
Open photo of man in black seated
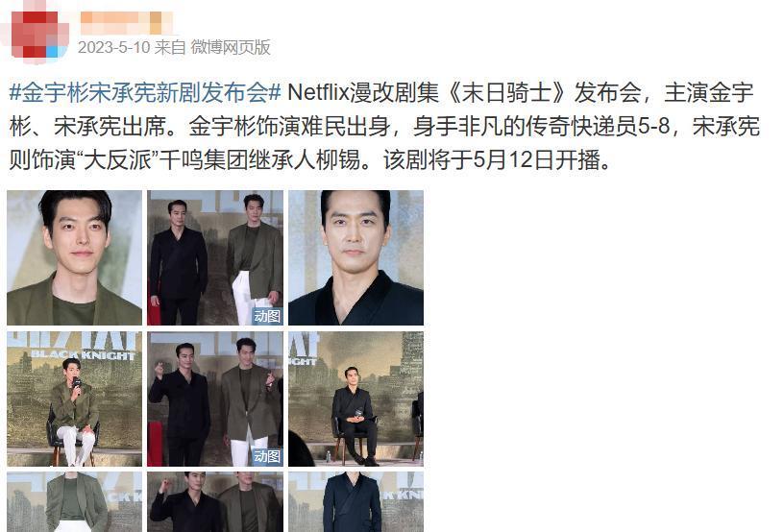(x=356, y=399)
